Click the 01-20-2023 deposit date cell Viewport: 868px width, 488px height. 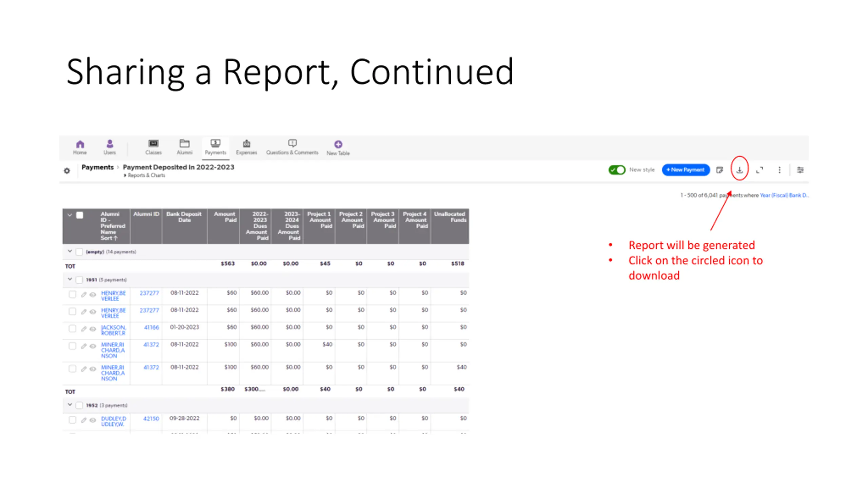[184, 327]
